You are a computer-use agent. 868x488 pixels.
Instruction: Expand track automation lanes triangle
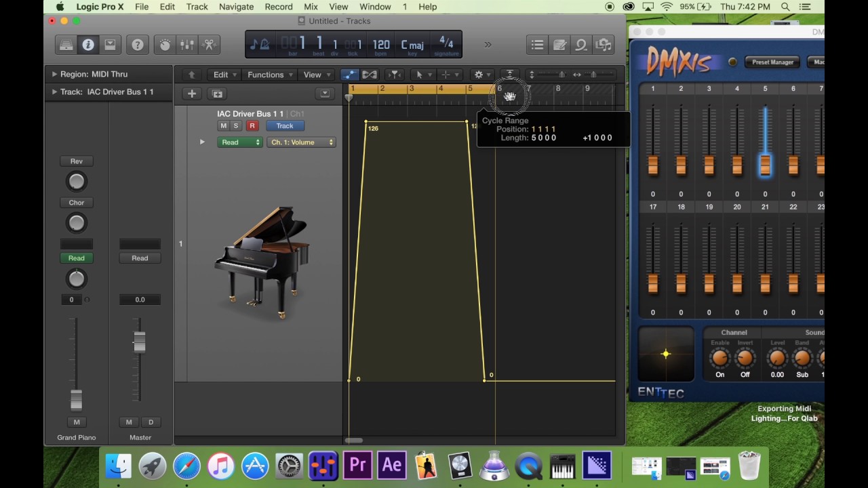202,142
